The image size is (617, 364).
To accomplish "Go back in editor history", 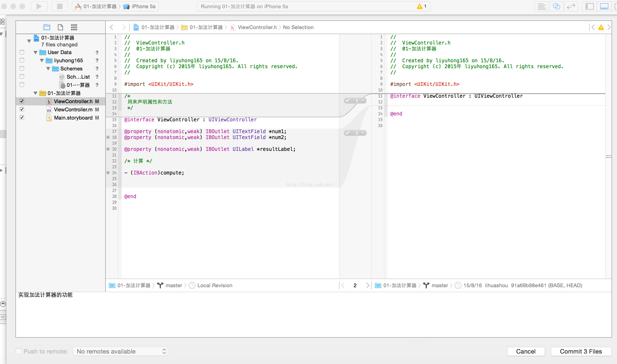I will (112, 27).
